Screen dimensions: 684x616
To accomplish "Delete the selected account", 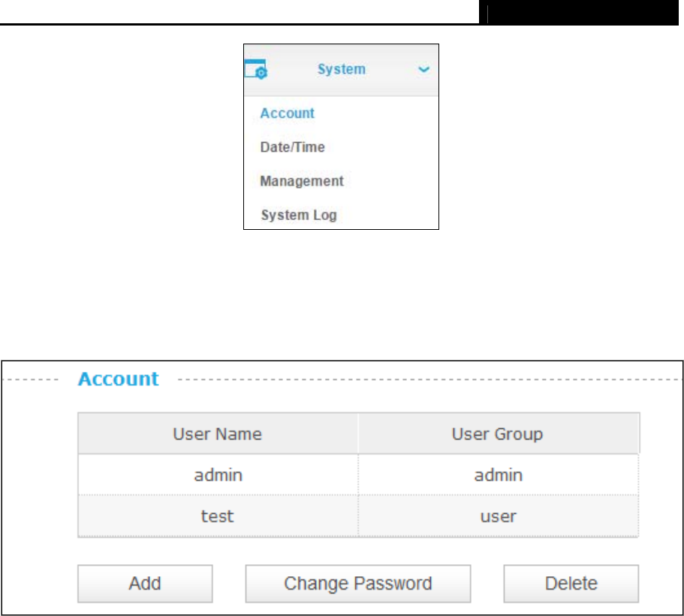I will pos(571,584).
